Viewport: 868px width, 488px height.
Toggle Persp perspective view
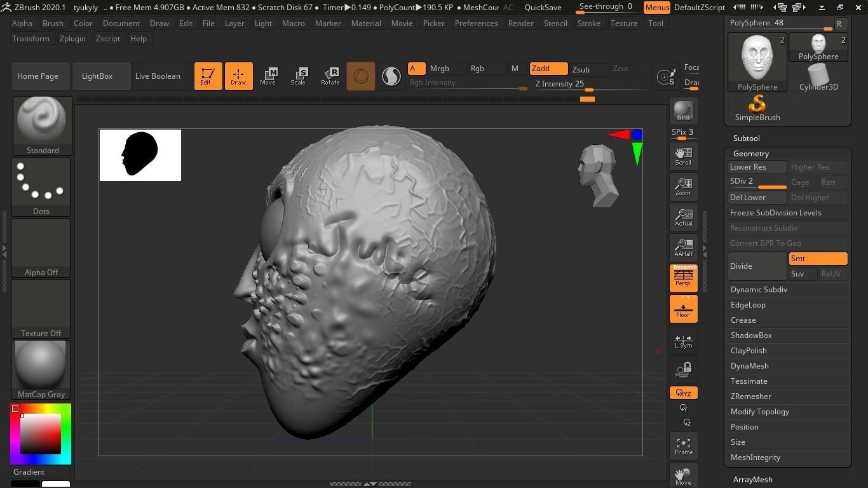click(x=683, y=278)
